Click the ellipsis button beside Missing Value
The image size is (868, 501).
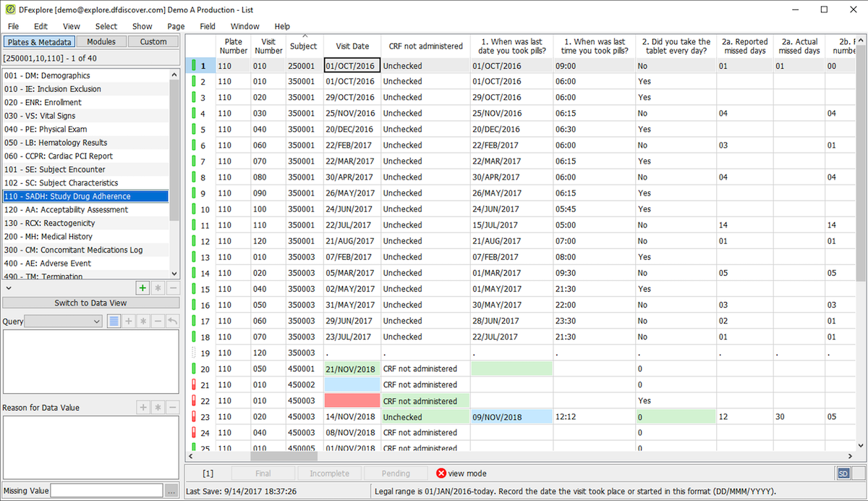pyautogui.click(x=171, y=491)
